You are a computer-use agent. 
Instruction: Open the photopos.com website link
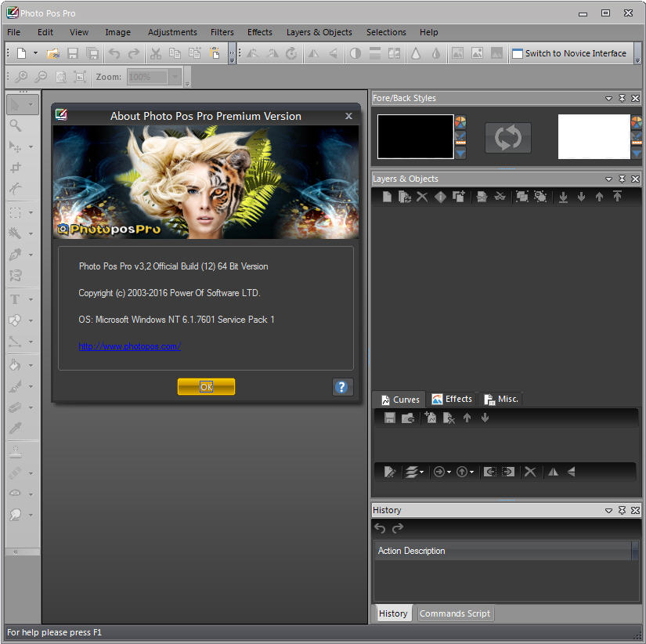[129, 346]
